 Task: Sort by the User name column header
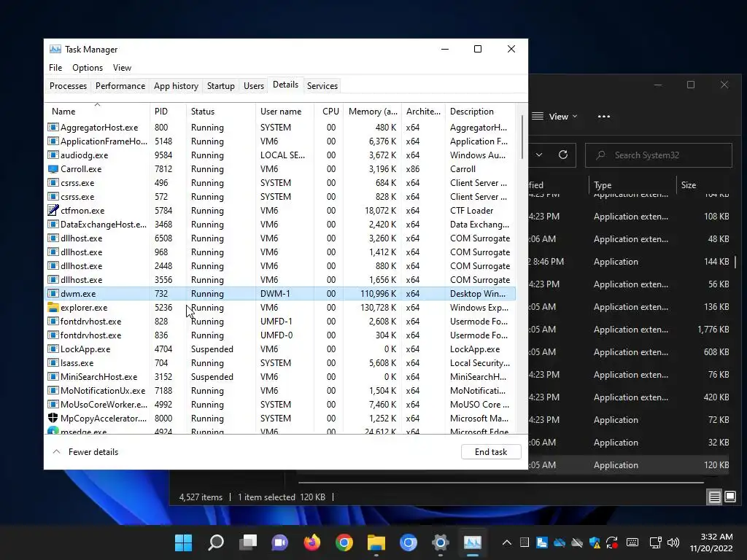coord(285,112)
